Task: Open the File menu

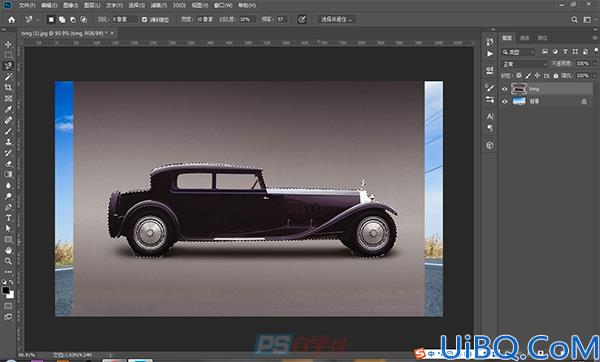Action: click(x=26, y=5)
